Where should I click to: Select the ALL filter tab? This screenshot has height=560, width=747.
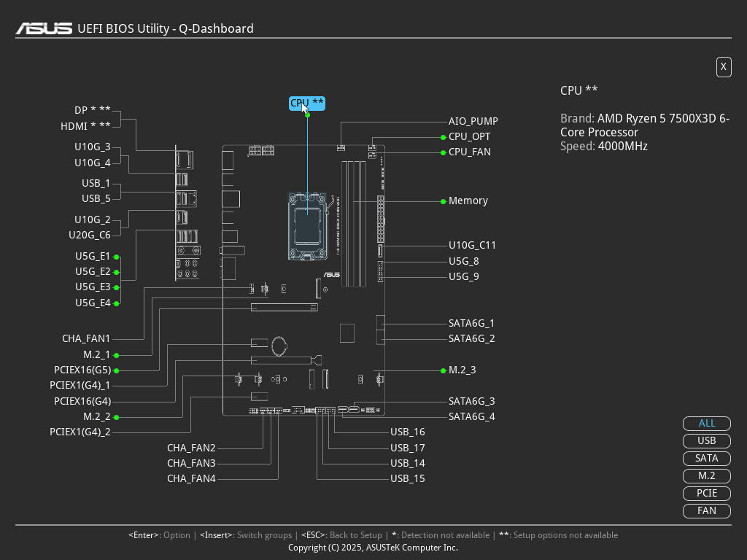[706, 424]
